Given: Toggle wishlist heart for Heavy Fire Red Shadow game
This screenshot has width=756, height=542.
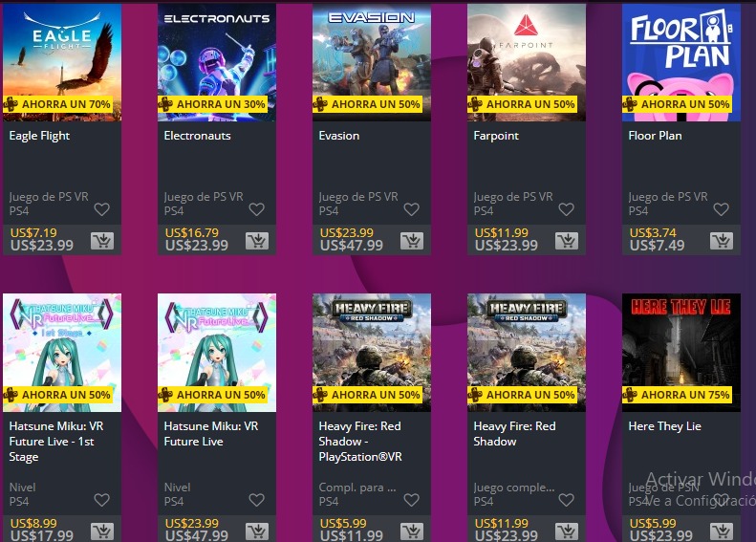Looking at the screenshot, I should (x=566, y=500).
